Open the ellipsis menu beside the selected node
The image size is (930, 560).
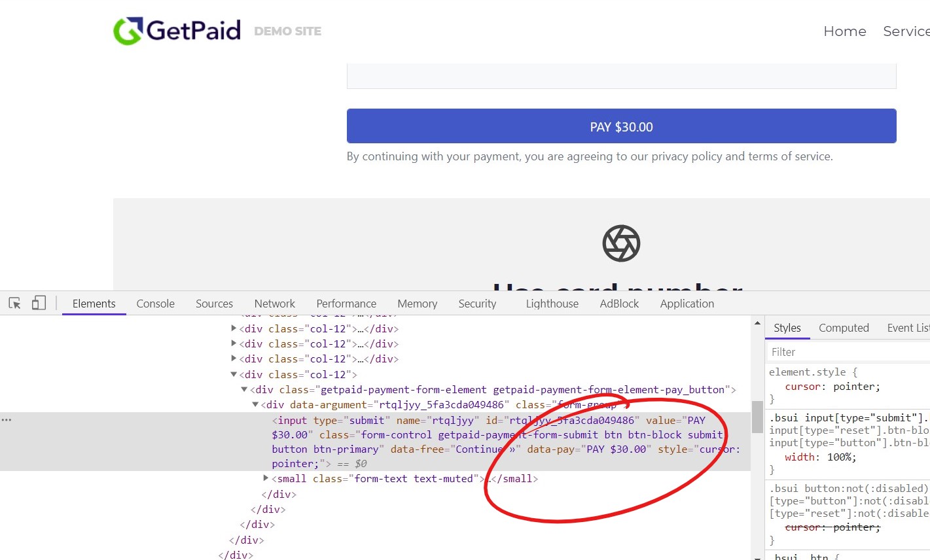click(x=7, y=419)
